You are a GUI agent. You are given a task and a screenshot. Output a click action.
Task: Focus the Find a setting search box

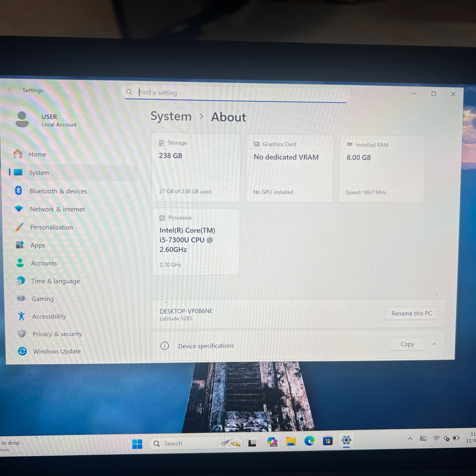[236, 93]
